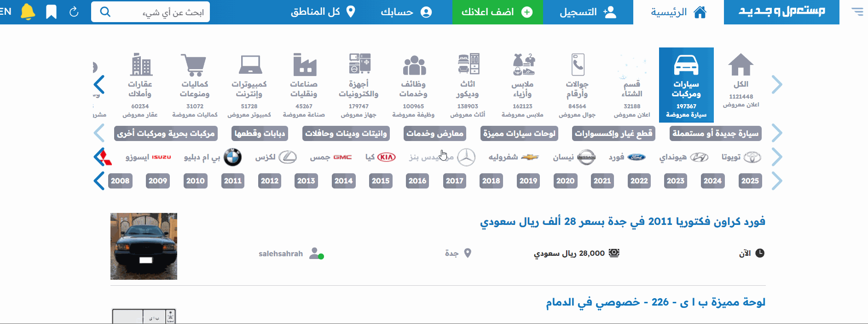Open the hamburger side menu
Image resolution: width=868 pixels, height=324 pixels.
[x=857, y=12]
